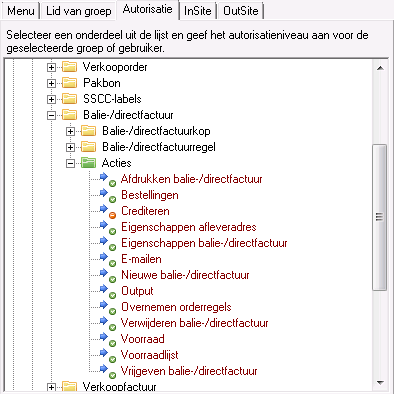Click the Verkooporder folder icon
The width and height of the screenshot is (394, 394).
(x=70, y=67)
